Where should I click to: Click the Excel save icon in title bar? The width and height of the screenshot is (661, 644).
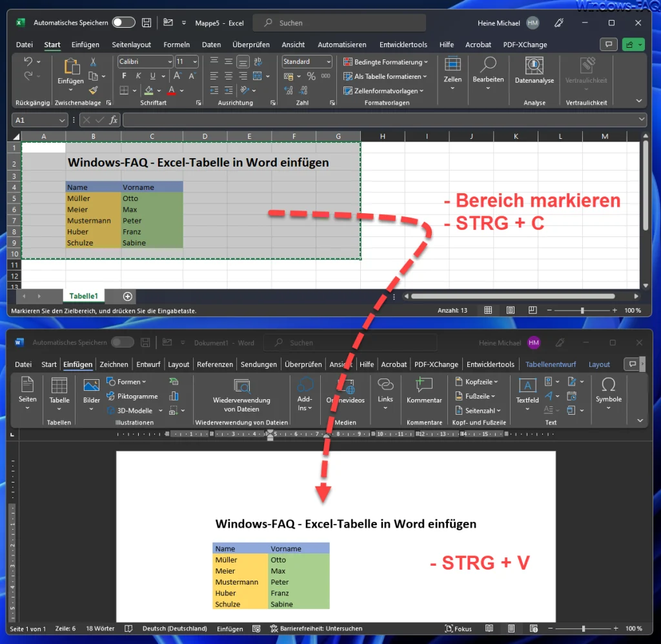[x=147, y=23]
